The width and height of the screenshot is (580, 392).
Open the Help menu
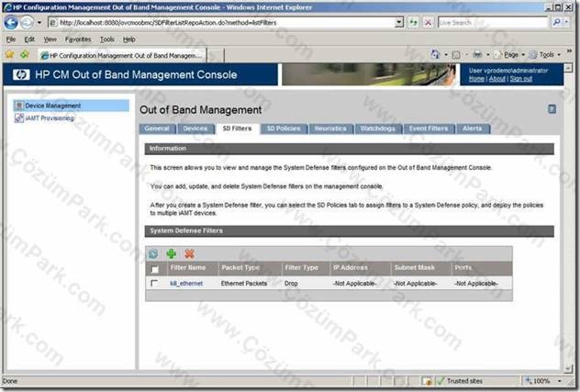click(x=128, y=39)
